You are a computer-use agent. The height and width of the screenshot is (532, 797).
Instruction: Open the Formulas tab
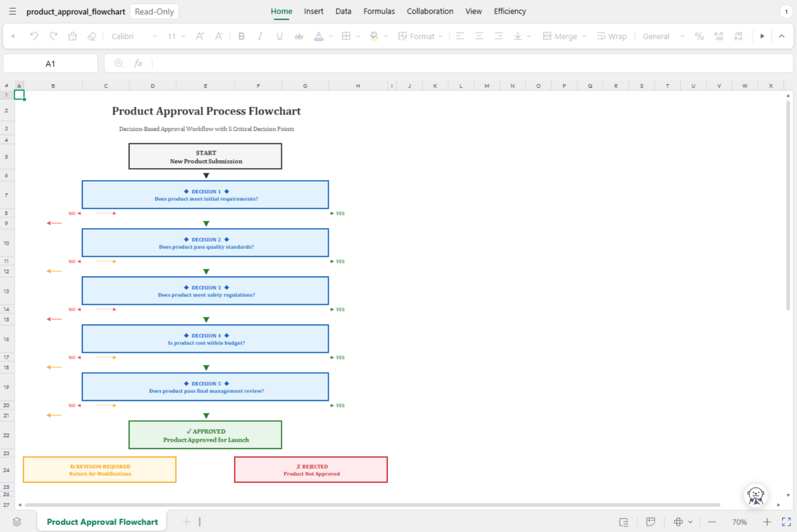click(x=379, y=11)
